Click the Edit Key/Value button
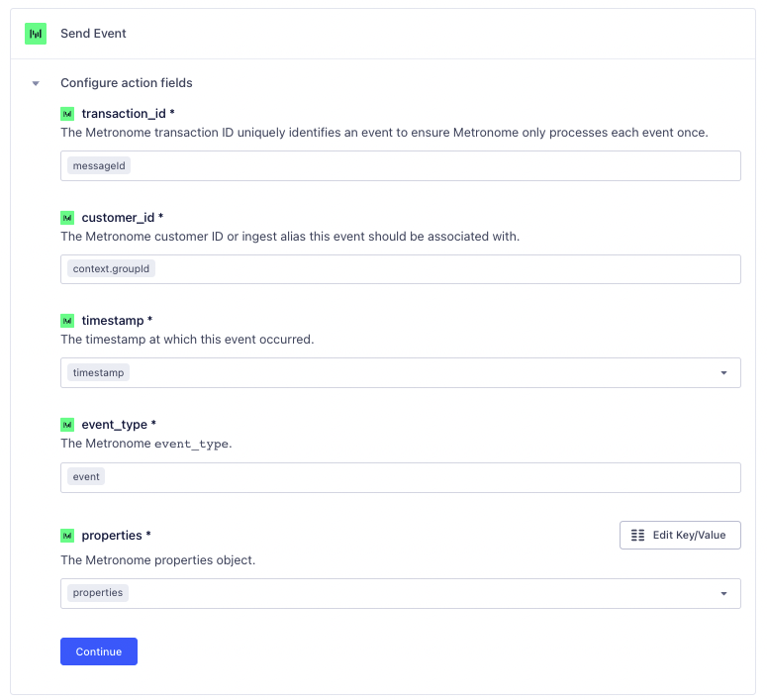Image resolution: width=767 pixels, height=700 pixels. 680,536
